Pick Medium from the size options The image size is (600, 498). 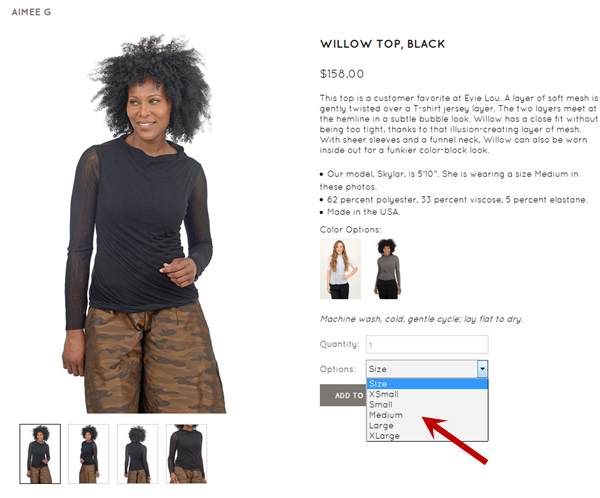[x=427, y=415]
